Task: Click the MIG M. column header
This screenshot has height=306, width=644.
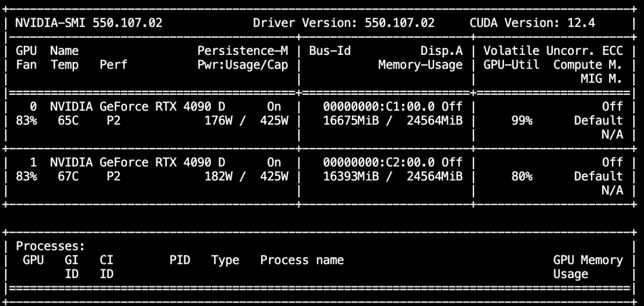Action: click(602, 79)
